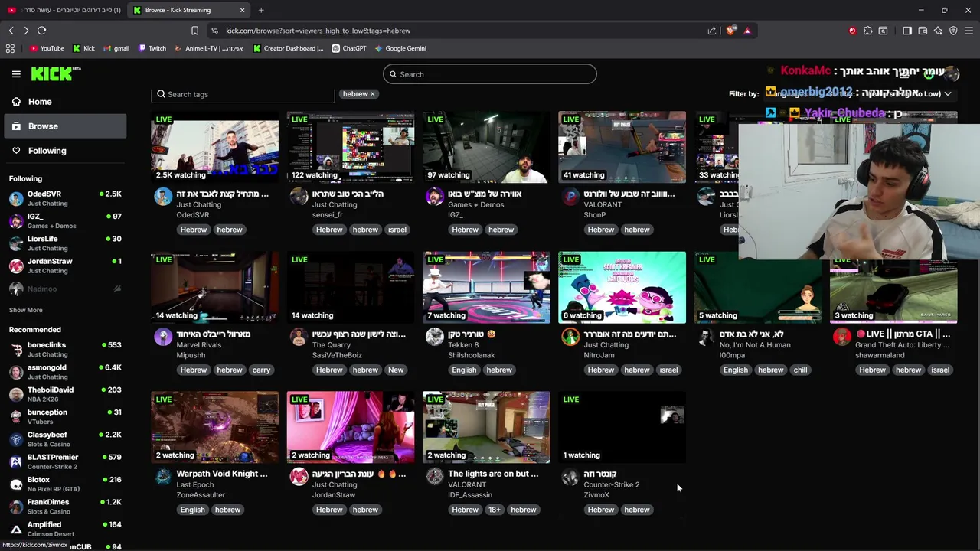Click the 'carry' tag on Mipushh card

coord(261,370)
